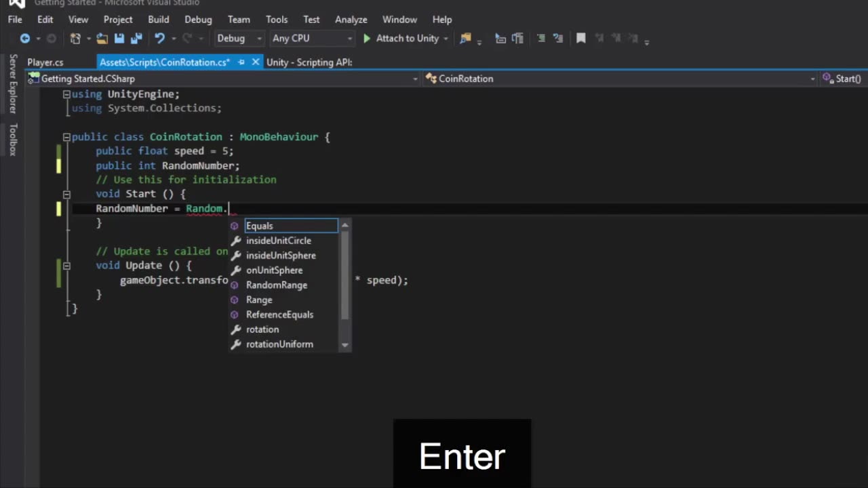Toggle bookmark with the bookmark icon
Image resolution: width=868 pixels, height=488 pixels.
[581, 39]
